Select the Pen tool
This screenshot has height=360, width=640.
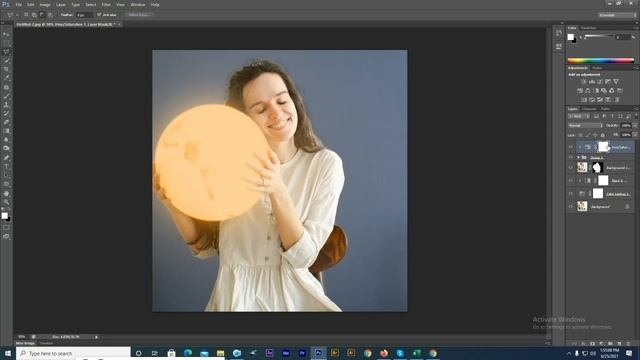tap(6, 158)
